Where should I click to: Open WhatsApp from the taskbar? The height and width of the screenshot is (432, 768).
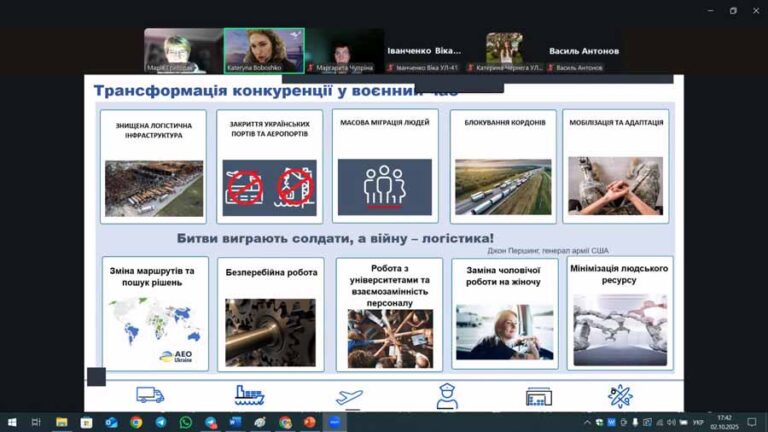185,422
